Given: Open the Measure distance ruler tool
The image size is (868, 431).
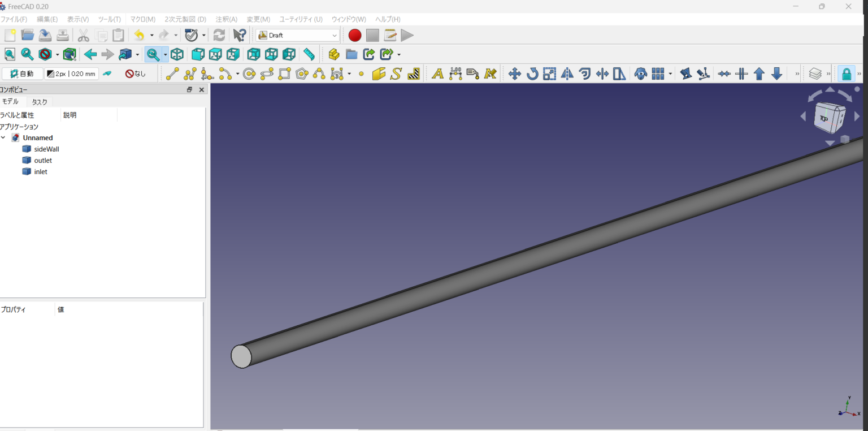Looking at the screenshot, I should tap(309, 54).
